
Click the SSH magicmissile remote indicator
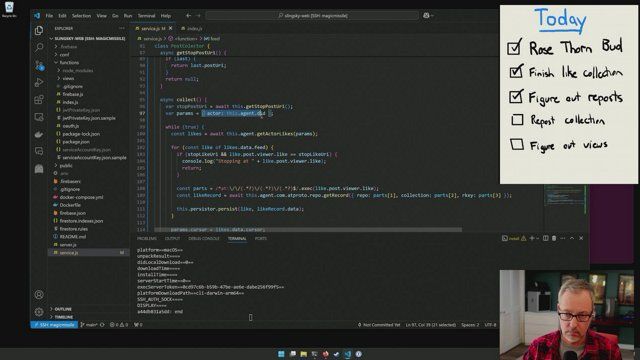(54, 325)
